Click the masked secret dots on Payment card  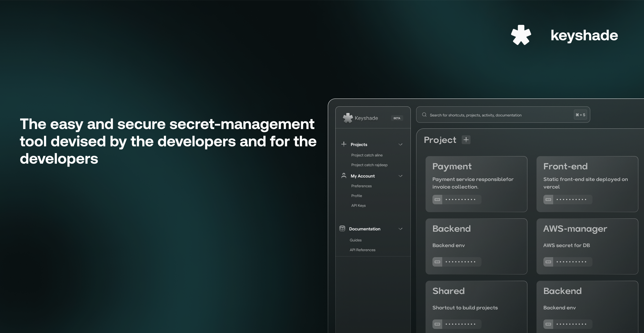[x=460, y=200]
